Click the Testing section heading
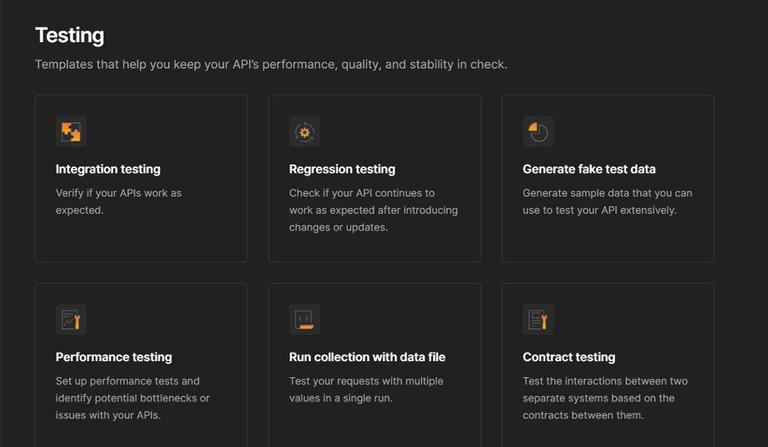The image size is (768, 447). click(x=70, y=36)
